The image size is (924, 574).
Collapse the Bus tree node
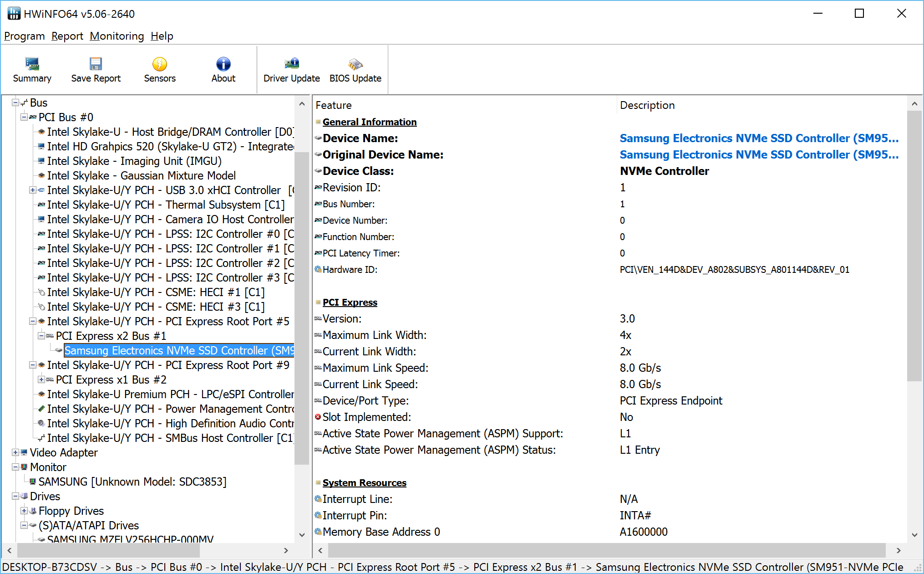point(15,102)
